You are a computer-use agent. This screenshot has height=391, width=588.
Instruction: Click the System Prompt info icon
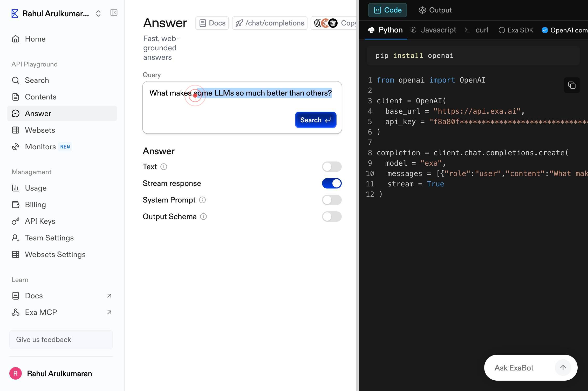pyautogui.click(x=202, y=200)
